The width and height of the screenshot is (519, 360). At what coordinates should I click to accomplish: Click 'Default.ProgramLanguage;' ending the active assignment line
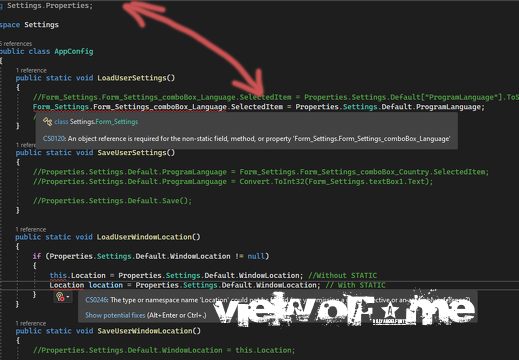[433, 107]
